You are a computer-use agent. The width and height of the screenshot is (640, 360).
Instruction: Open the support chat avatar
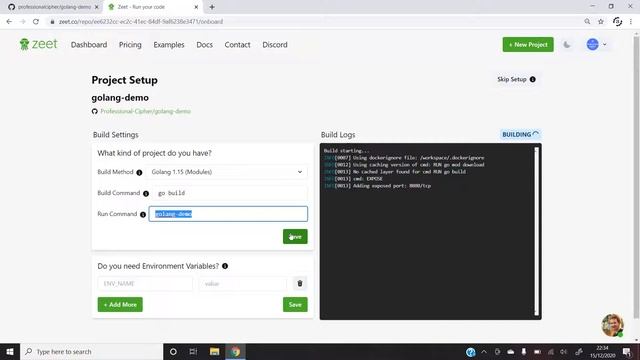pyautogui.click(x=612, y=325)
